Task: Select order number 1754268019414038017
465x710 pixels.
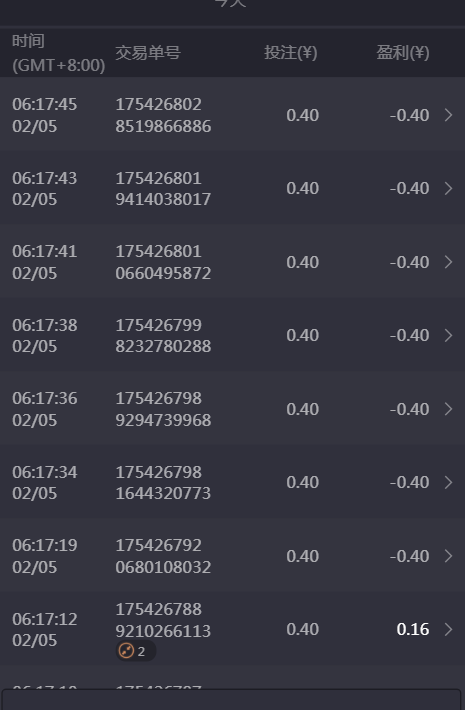Action: point(163,188)
